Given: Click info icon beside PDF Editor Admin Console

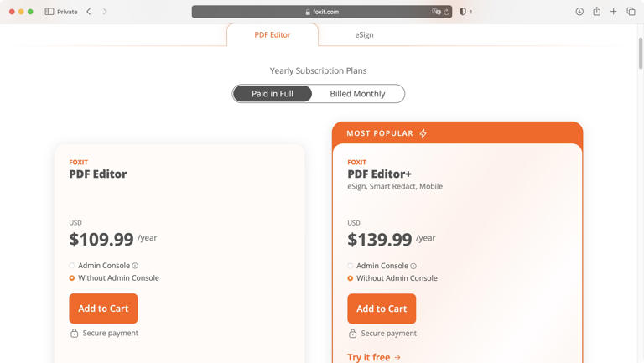Looking at the screenshot, I should [135, 266].
